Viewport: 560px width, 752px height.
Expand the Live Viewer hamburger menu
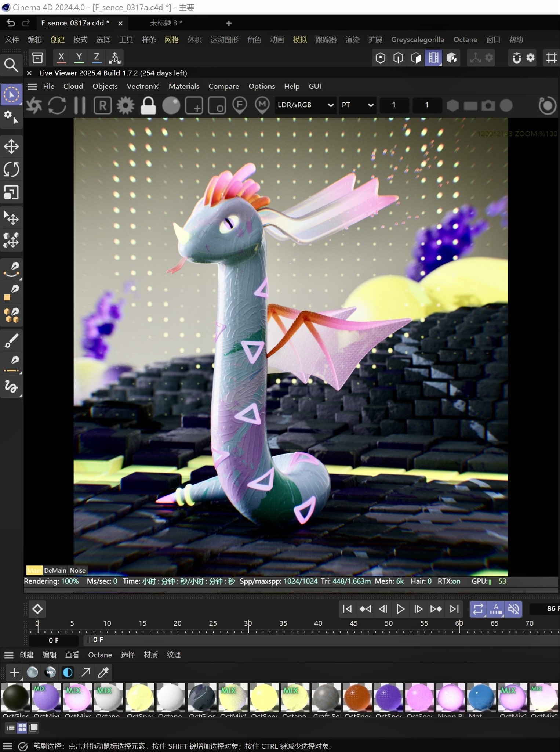[x=32, y=87]
